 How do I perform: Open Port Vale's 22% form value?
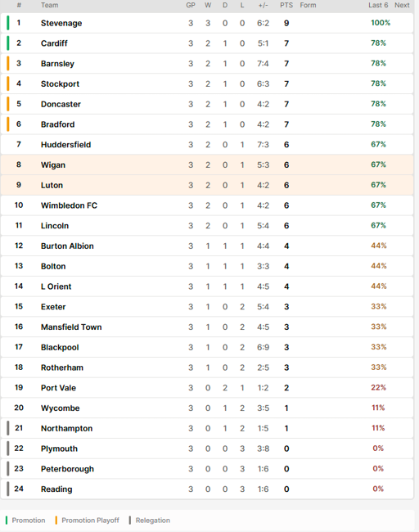point(378,387)
